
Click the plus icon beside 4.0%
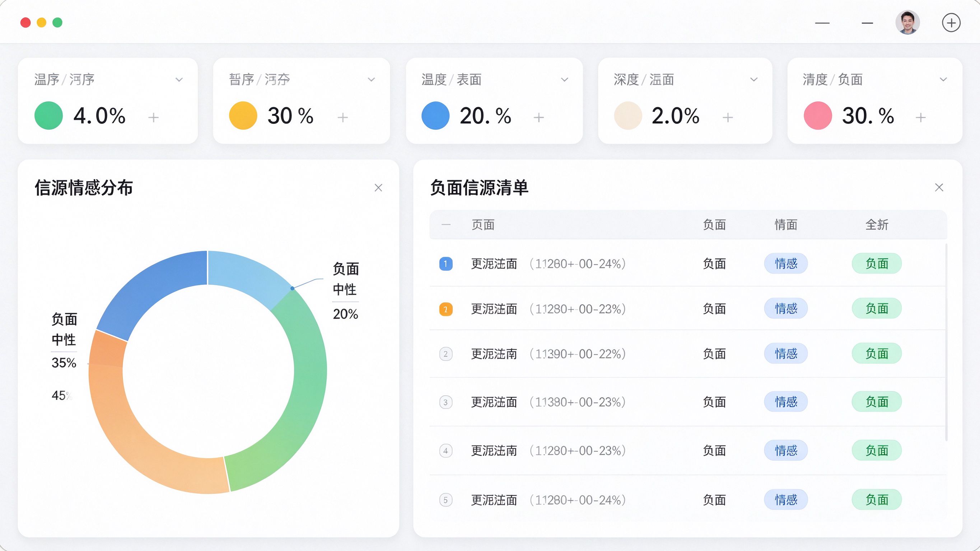153,118
